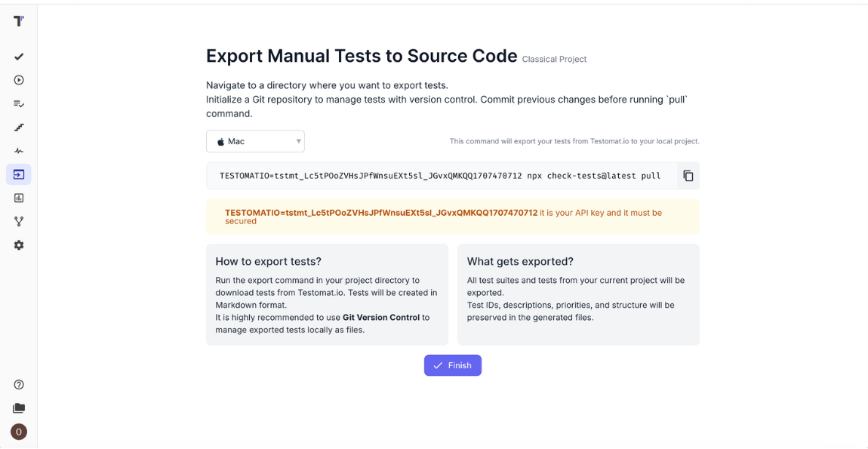Open the Branches fork sidebar icon
Image resolution: width=868 pixels, height=449 pixels.
point(19,221)
